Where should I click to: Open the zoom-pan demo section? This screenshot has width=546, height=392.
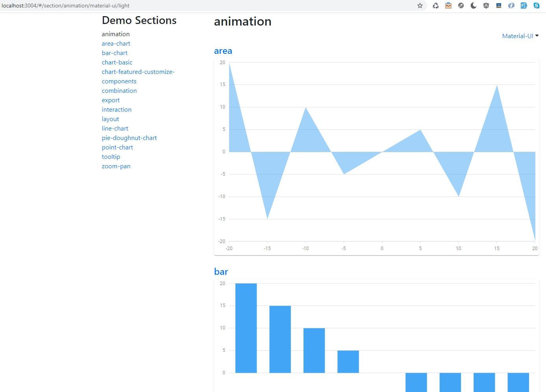pyautogui.click(x=116, y=166)
